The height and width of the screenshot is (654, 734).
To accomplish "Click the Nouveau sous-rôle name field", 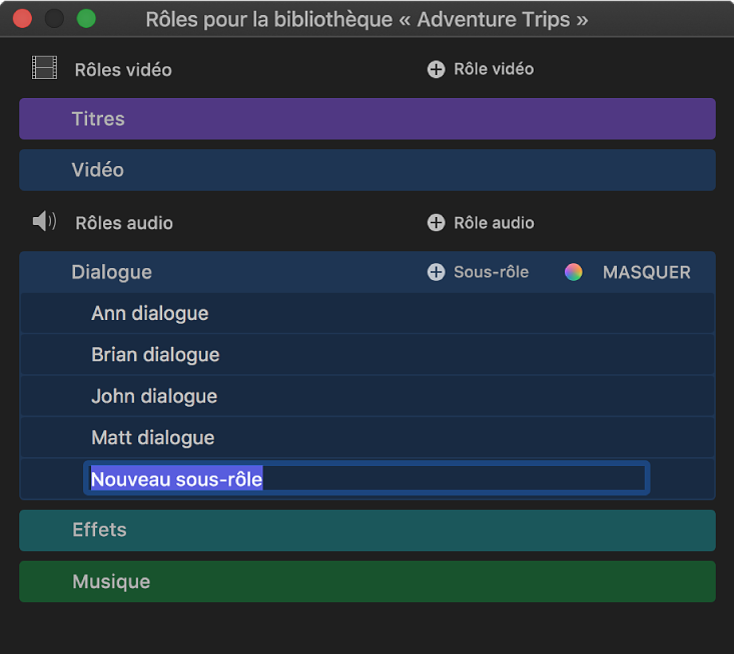I will pos(366,479).
